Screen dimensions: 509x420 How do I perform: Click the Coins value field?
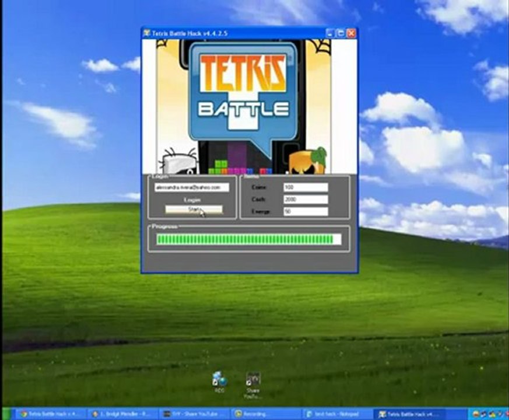[306, 187]
